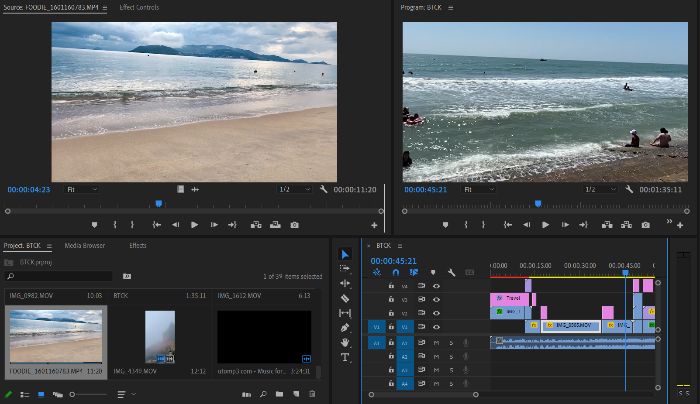Play the sequence in Program monitor
The image size is (700, 404).
tap(545, 225)
